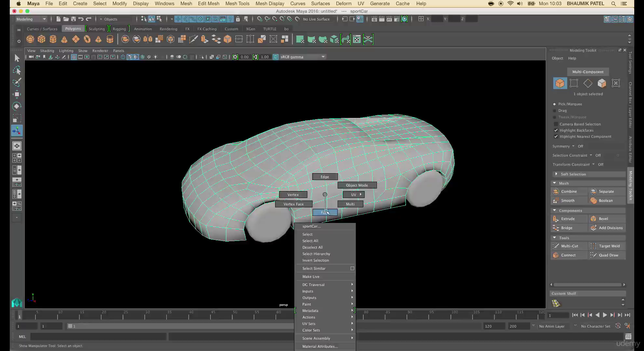Open the Selection Constraint dropdown
Viewport: 644px width, 351px height.
(591, 155)
